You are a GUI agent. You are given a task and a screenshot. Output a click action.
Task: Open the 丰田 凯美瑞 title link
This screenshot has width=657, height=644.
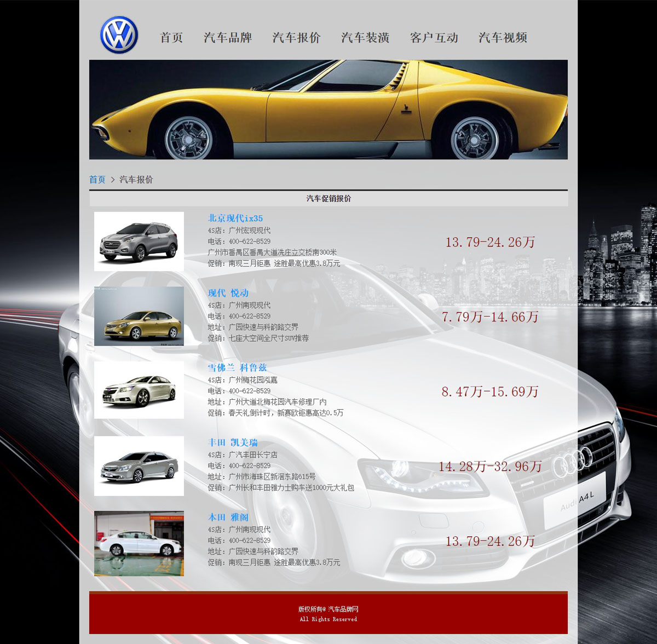click(233, 442)
